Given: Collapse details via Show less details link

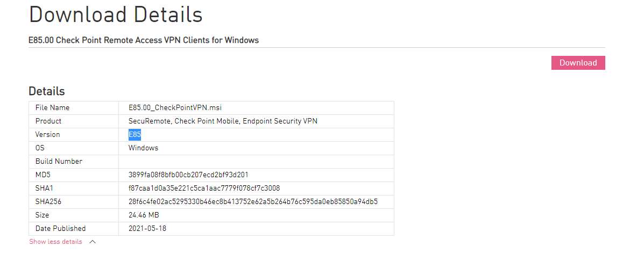Looking at the screenshot, I should (x=55, y=242).
